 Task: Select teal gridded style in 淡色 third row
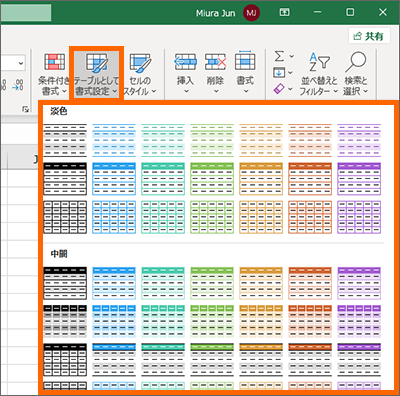pyautogui.click(x=163, y=217)
